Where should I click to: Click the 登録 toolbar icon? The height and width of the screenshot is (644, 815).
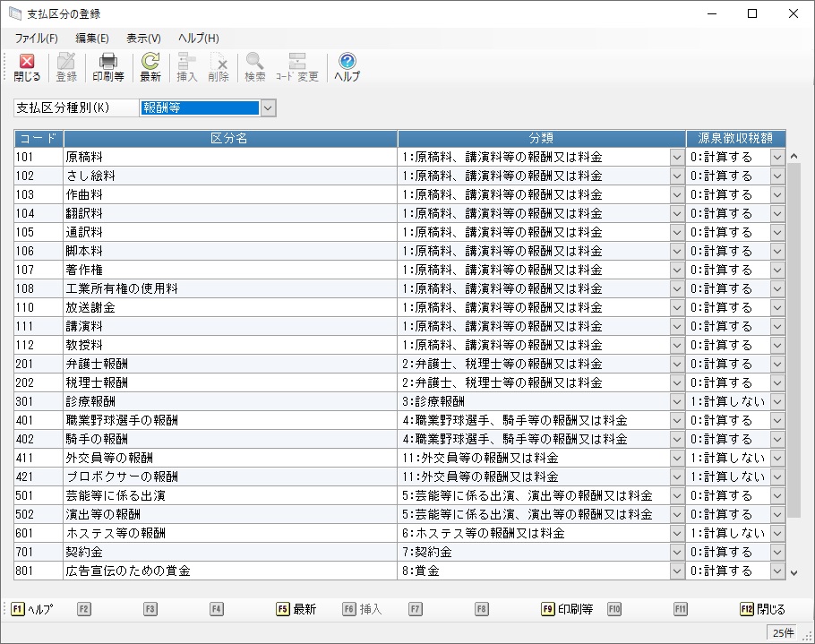pyautogui.click(x=66, y=67)
